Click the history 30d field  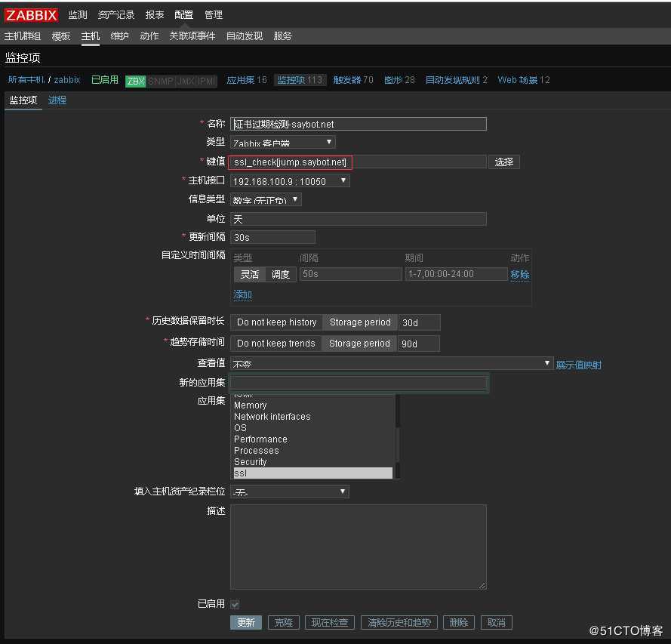pos(420,322)
